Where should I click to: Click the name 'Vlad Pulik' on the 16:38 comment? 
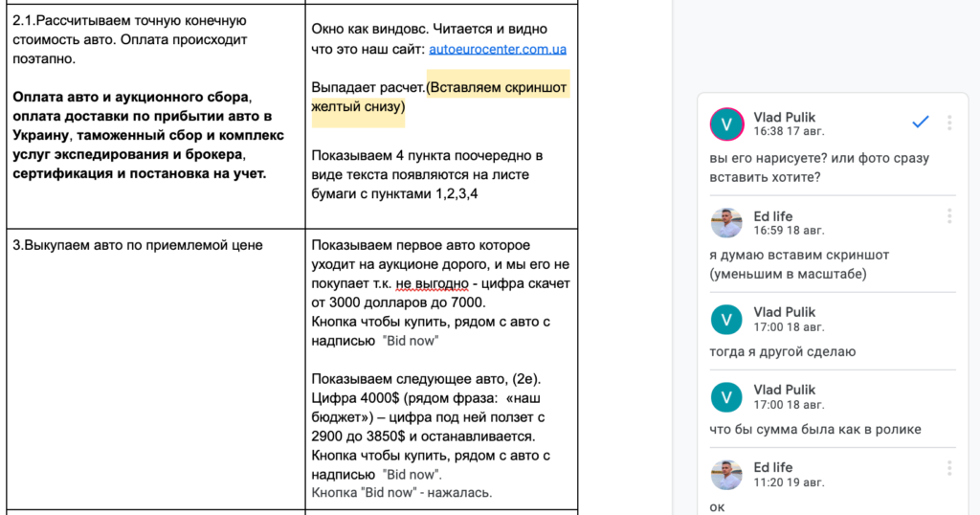click(785, 117)
